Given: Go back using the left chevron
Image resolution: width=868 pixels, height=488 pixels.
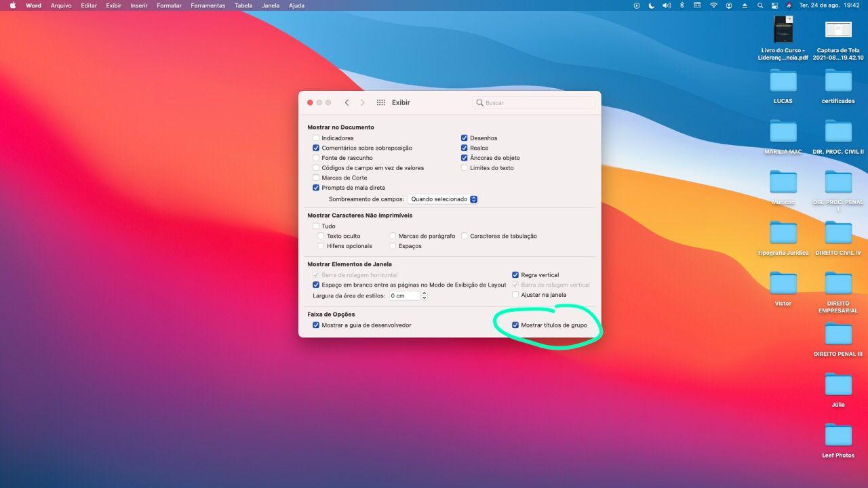Looking at the screenshot, I should [x=347, y=102].
